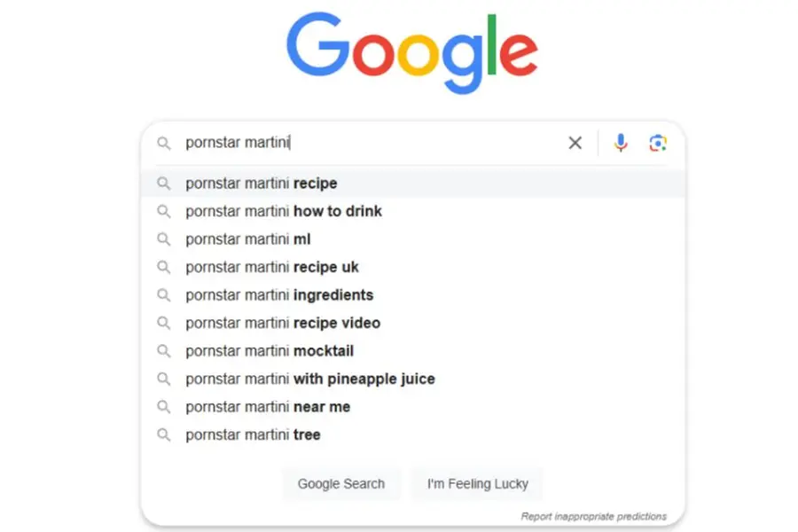This screenshot has width=798, height=532.
Task: Select the 'recipe video' suggestion
Action: click(283, 323)
